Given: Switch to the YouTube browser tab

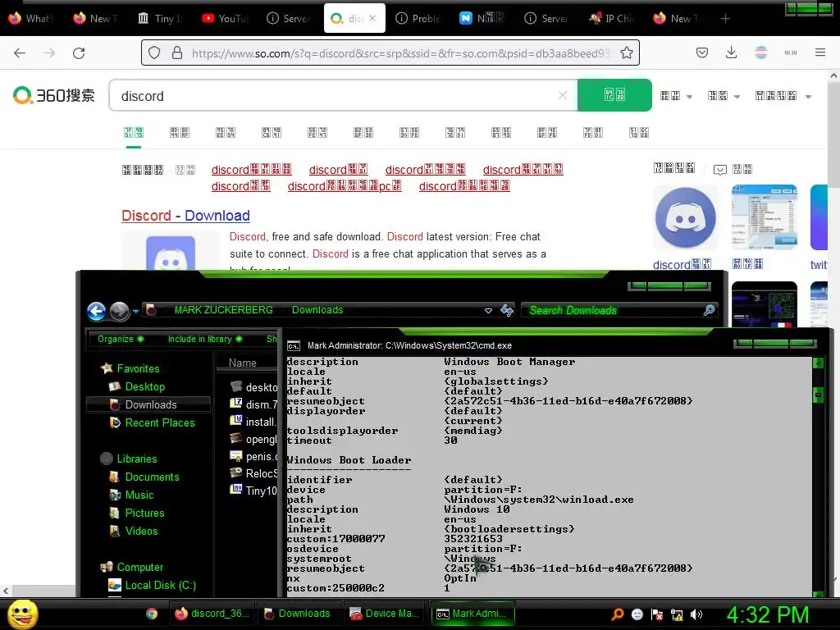Looking at the screenshot, I should pyautogui.click(x=225, y=18).
